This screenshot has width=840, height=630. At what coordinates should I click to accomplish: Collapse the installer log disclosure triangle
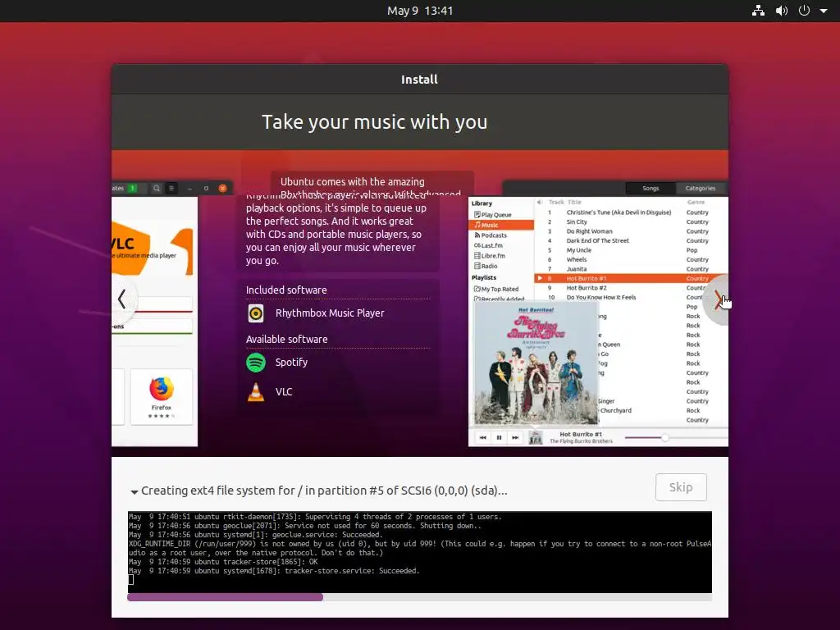134,491
